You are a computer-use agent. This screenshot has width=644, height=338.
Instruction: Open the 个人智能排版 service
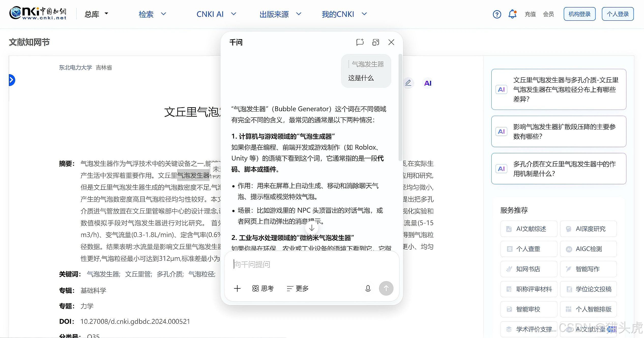pos(588,309)
